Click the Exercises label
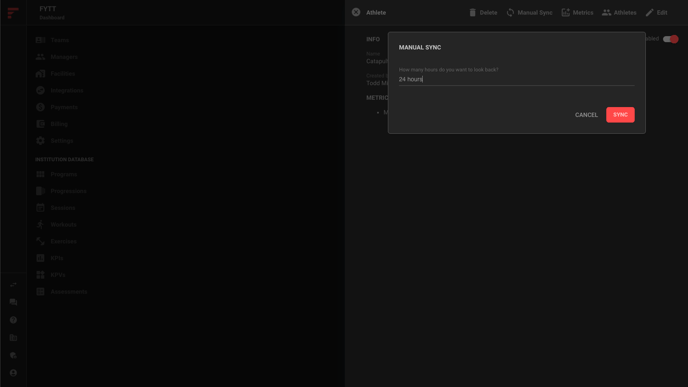The height and width of the screenshot is (387, 688). [63, 241]
